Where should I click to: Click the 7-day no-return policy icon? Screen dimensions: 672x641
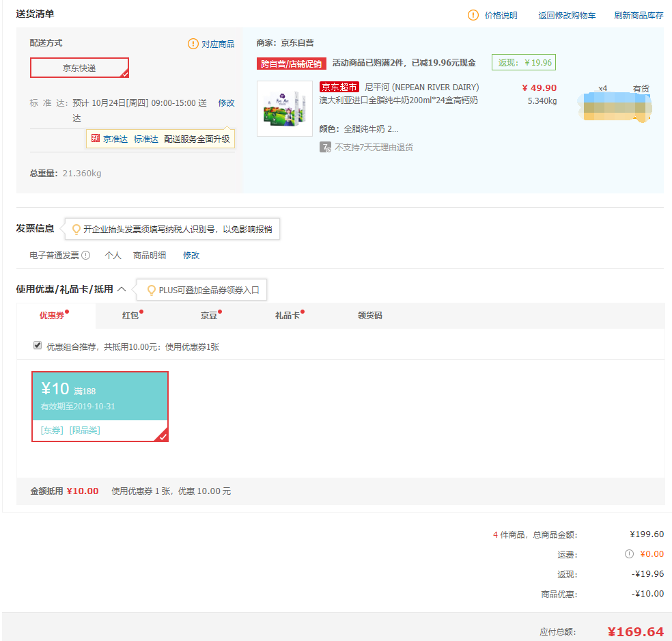[x=325, y=148]
